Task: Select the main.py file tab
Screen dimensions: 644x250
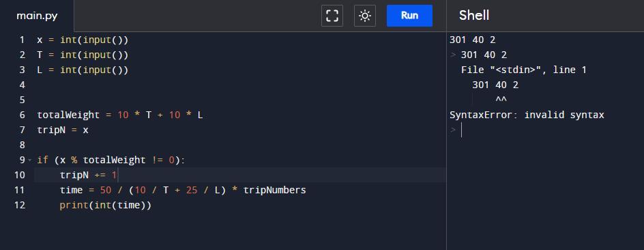Action: [x=37, y=16]
